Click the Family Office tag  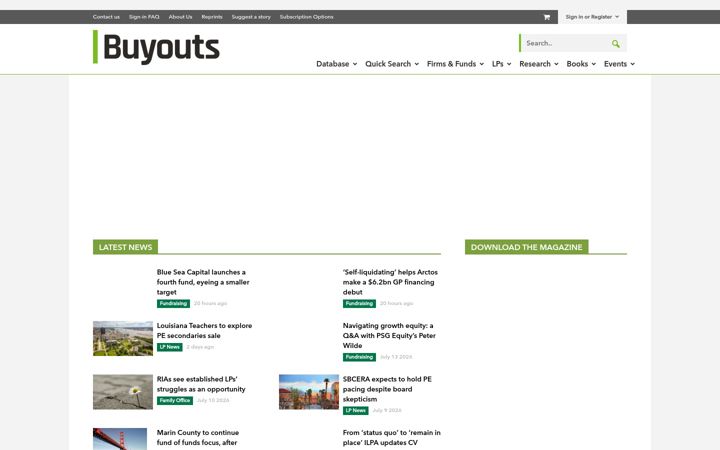pos(174,400)
